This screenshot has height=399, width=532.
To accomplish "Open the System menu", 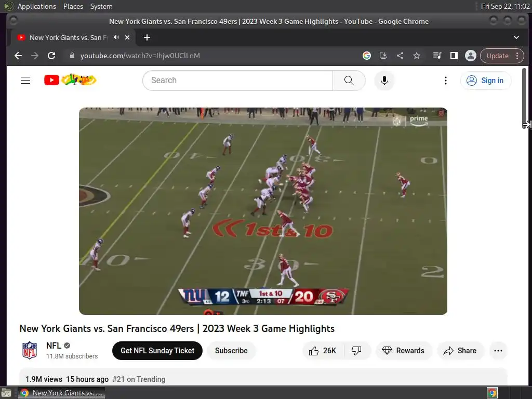I will click(101, 6).
